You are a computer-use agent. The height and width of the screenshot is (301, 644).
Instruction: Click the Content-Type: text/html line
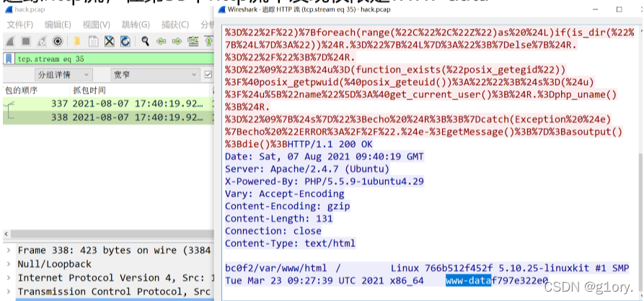click(291, 243)
